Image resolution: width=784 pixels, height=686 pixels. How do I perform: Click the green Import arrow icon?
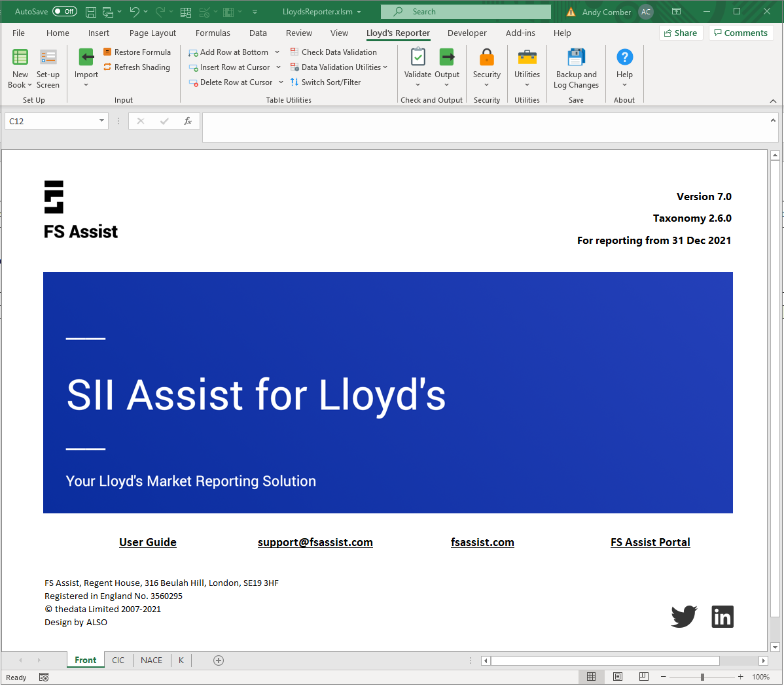pos(86,58)
